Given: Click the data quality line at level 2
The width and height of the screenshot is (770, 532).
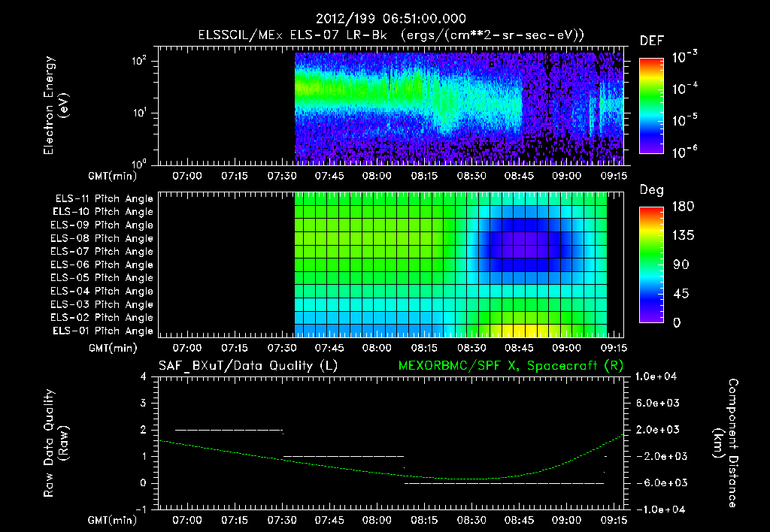Looking at the screenshot, I should (229, 431).
